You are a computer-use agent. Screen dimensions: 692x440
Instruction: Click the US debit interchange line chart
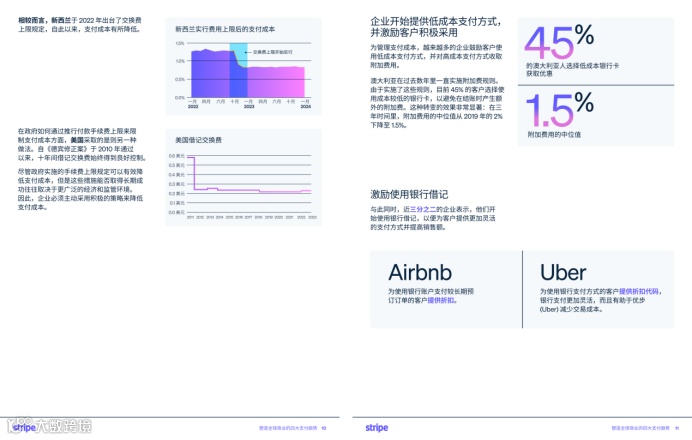249,184
